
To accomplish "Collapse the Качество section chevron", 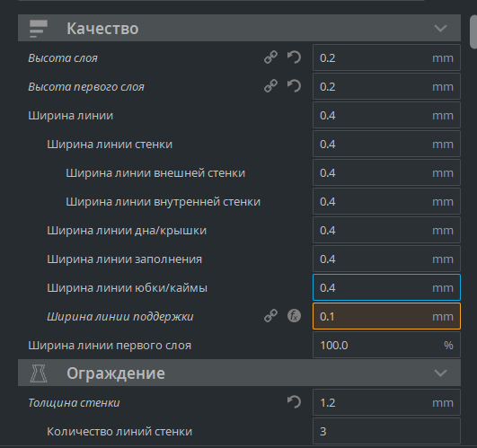I will tap(440, 29).
